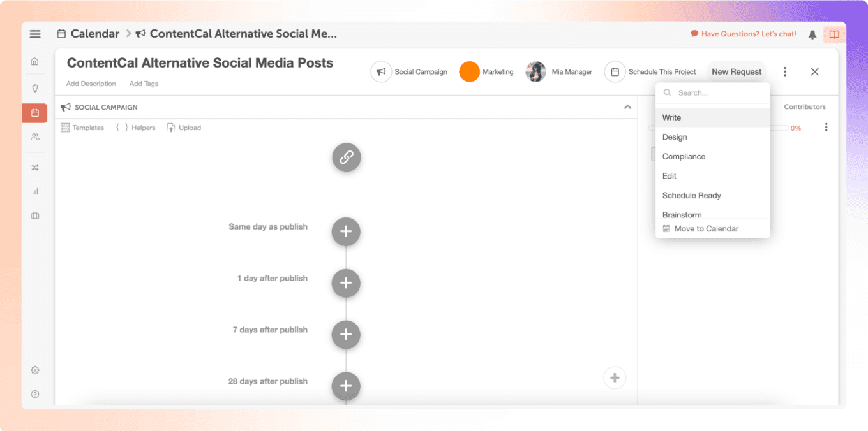
Task: Close the project panel
Action: tap(815, 72)
